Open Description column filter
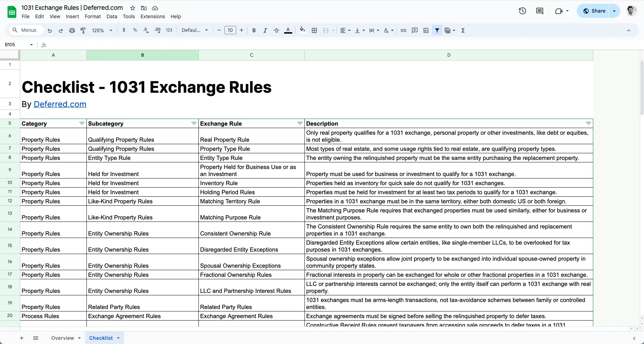Screen dimensions: 644x344 [x=588, y=124]
